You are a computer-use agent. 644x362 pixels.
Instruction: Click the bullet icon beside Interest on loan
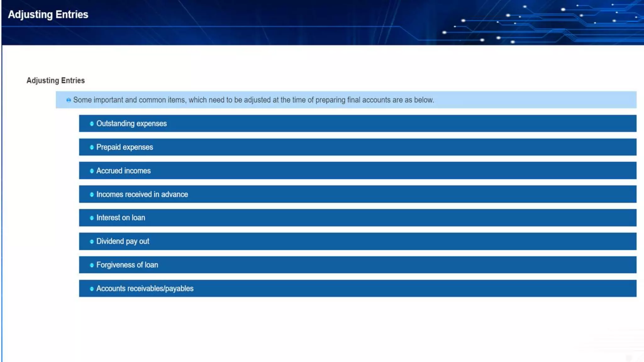(x=92, y=218)
